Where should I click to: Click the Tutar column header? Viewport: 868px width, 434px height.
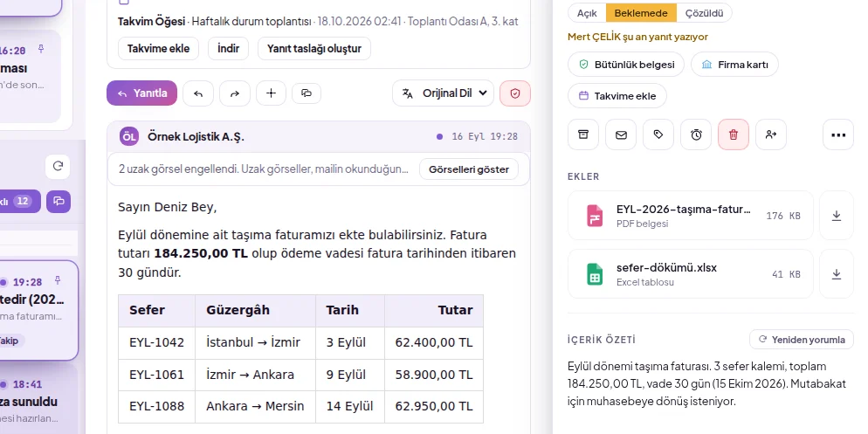[x=434, y=311]
